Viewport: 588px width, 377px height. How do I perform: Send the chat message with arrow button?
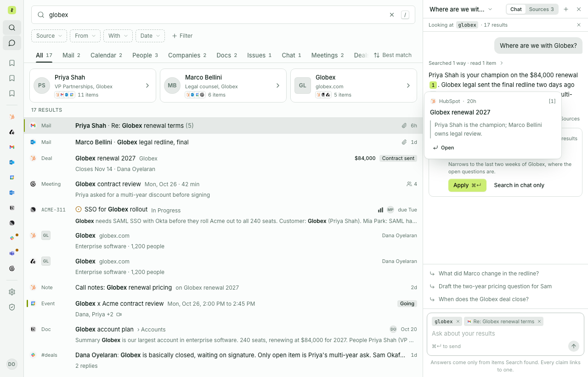tap(573, 346)
